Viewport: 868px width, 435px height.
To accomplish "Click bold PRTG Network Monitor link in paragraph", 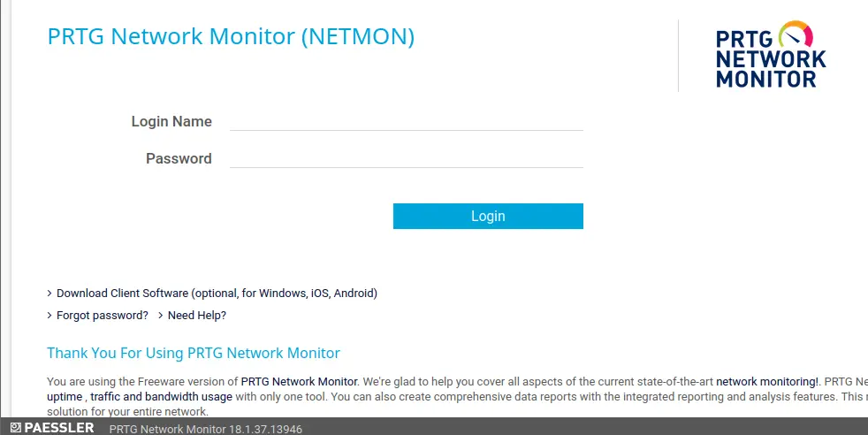I will coord(300,382).
